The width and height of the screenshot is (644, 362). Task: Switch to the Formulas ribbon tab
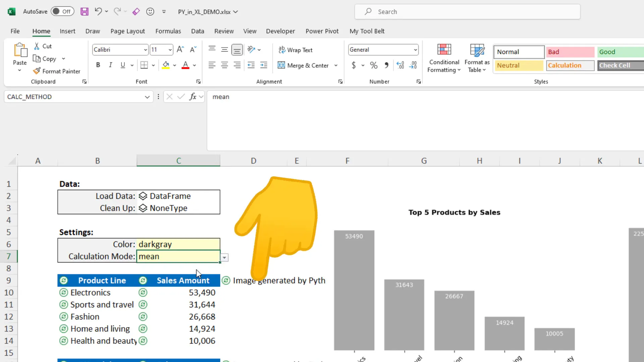point(168,31)
